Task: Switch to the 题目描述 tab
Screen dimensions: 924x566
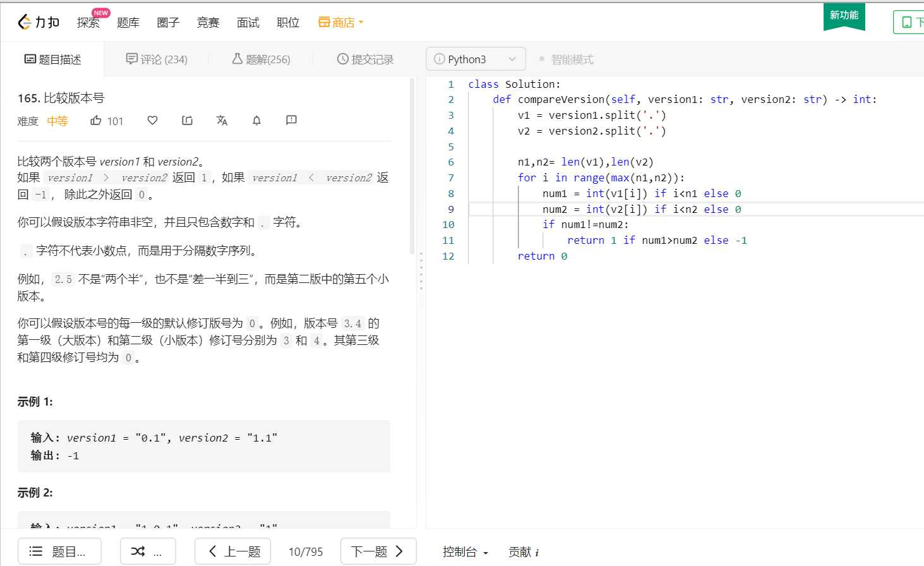Action: [x=52, y=59]
